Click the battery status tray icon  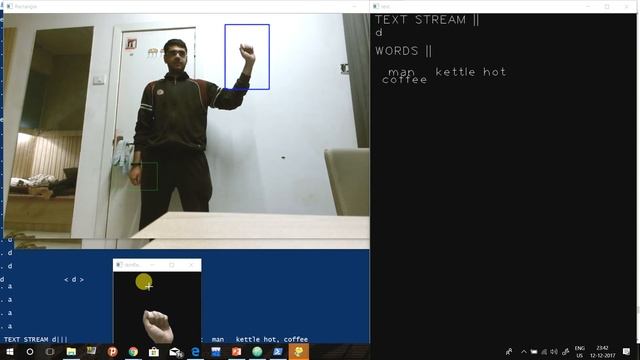pyautogui.click(x=534, y=351)
